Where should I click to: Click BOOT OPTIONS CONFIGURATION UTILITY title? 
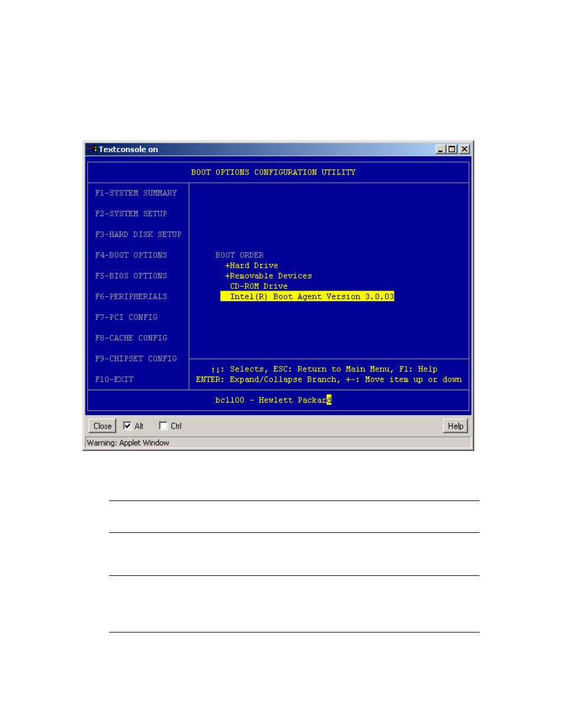point(273,173)
